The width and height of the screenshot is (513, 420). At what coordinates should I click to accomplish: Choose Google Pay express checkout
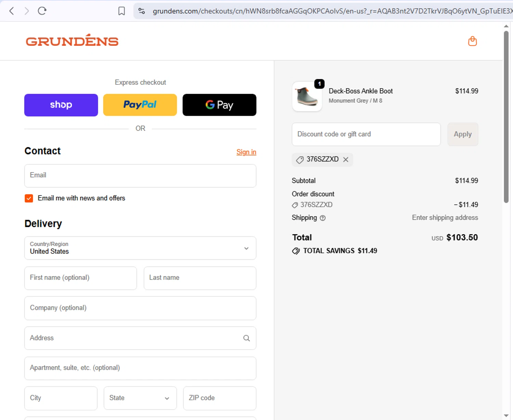click(220, 105)
